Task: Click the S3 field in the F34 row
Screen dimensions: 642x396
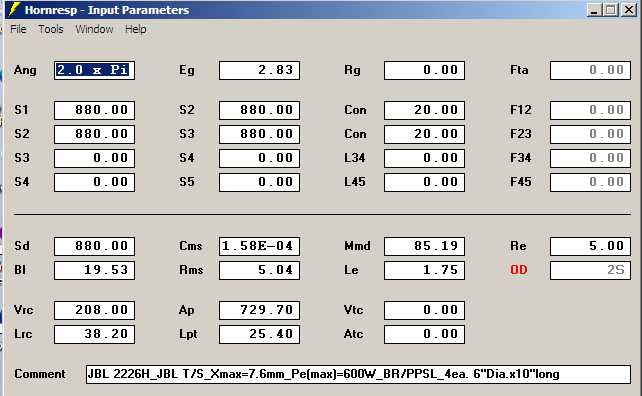Action: tap(94, 158)
